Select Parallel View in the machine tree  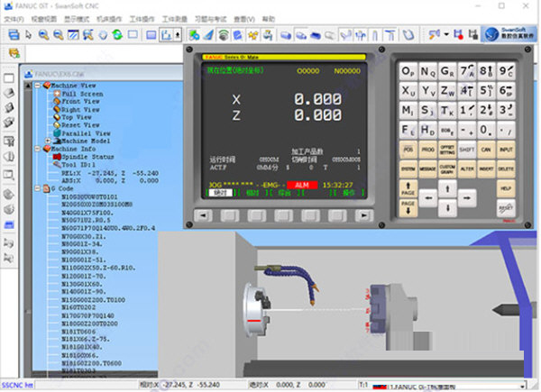pyautogui.click(x=84, y=133)
